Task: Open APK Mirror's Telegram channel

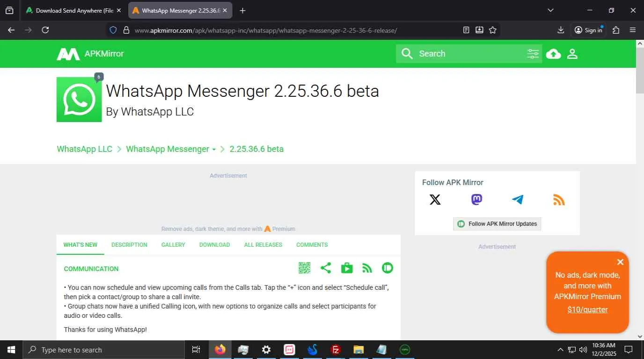Action: pyautogui.click(x=518, y=200)
